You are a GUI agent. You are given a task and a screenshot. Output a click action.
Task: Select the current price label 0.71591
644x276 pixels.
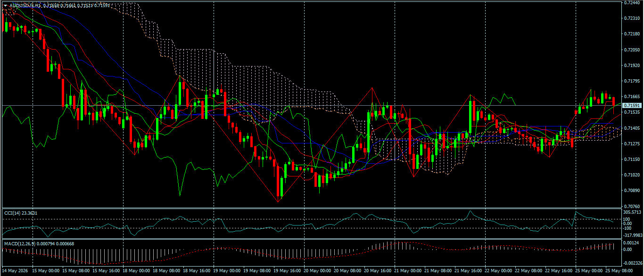pyautogui.click(x=631, y=105)
